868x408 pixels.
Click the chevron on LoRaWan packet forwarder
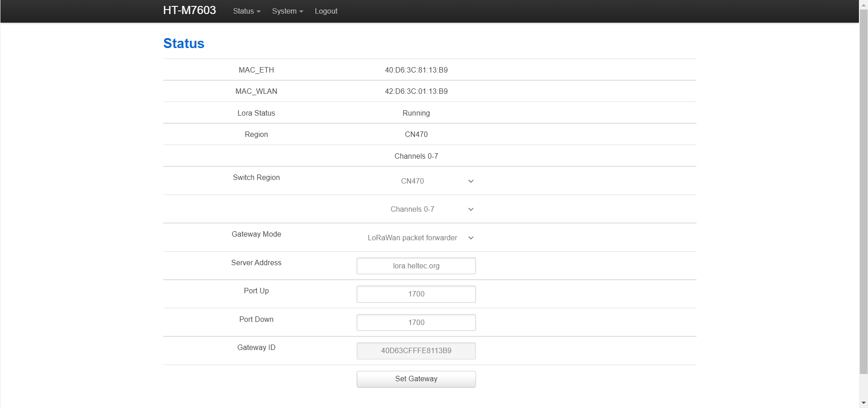tap(471, 238)
